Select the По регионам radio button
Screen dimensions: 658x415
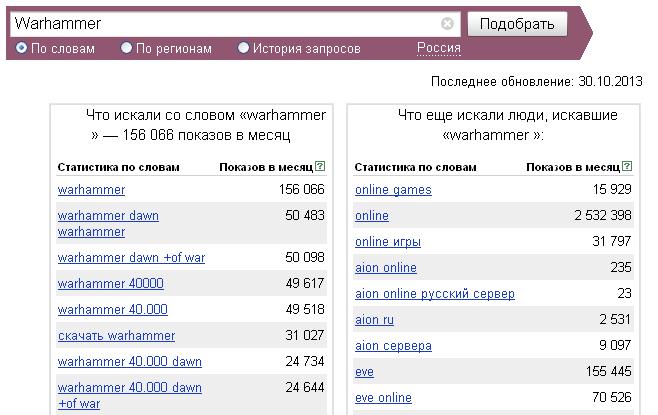click(126, 48)
